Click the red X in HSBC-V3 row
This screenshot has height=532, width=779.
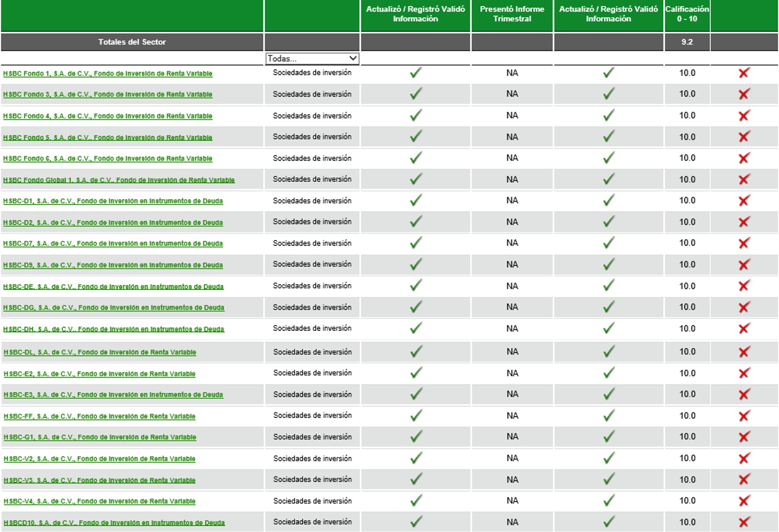[x=744, y=479]
